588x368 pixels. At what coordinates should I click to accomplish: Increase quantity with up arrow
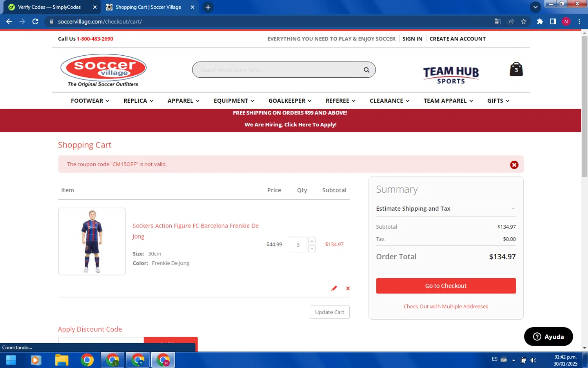pos(312,241)
